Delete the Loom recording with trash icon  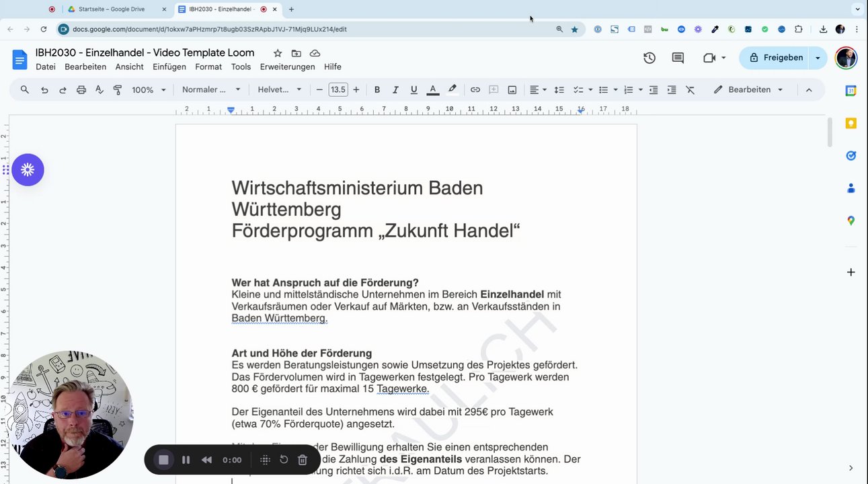click(303, 460)
